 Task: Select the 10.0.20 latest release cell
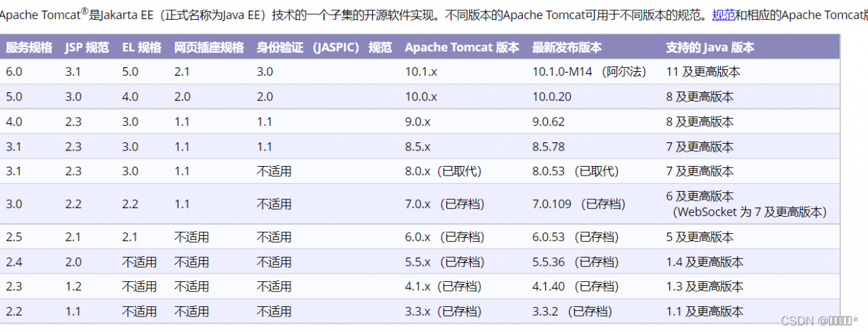point(552,97)
